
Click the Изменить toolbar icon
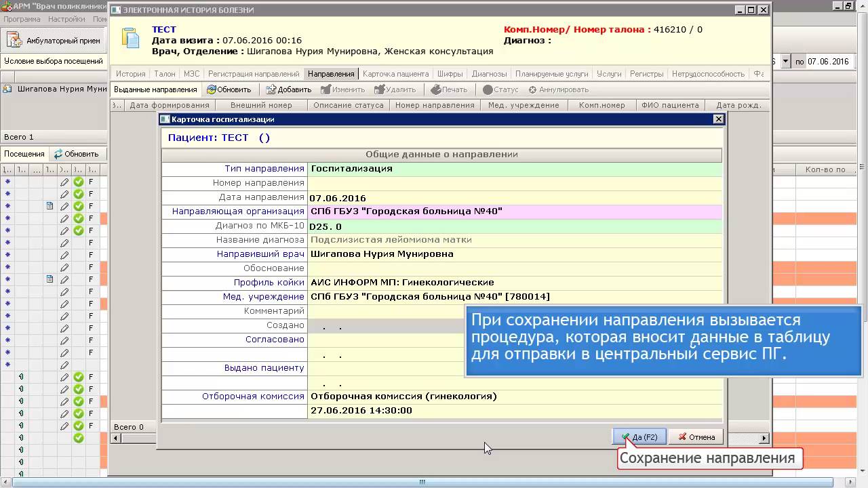325,89
